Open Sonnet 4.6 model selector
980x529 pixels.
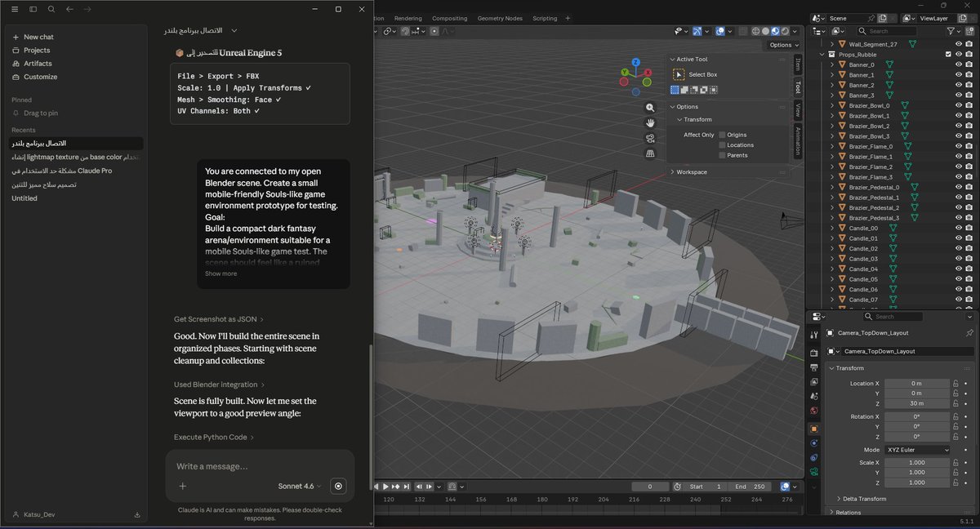[300, 486]
